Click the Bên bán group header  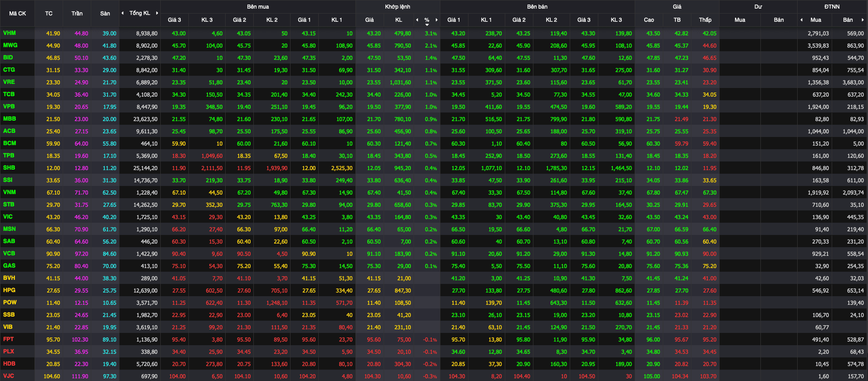click(x=537, y=7)
